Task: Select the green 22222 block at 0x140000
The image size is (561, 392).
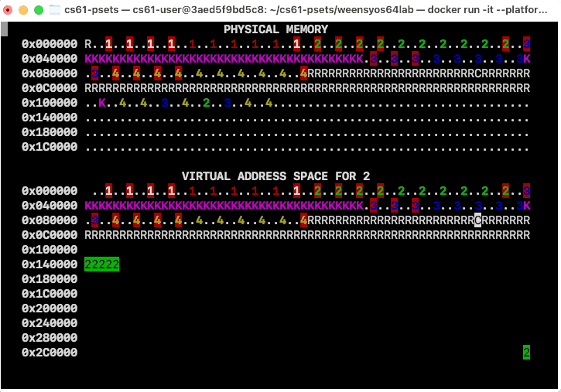Action: click(102, 264)
